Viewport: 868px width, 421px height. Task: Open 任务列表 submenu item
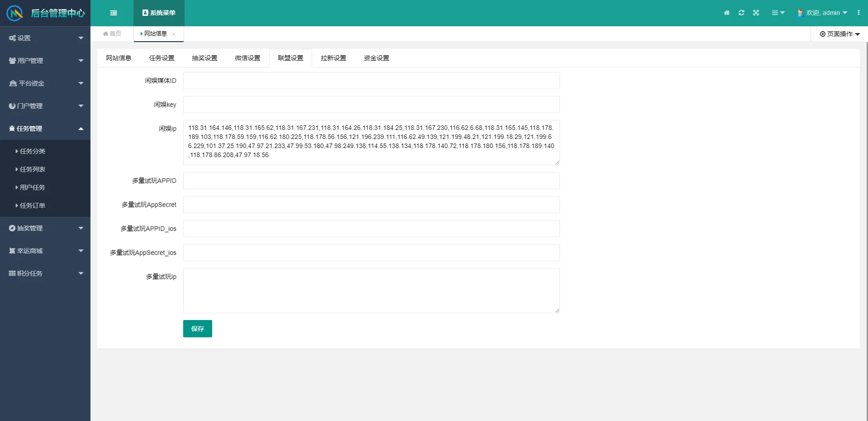click(45, 169)
